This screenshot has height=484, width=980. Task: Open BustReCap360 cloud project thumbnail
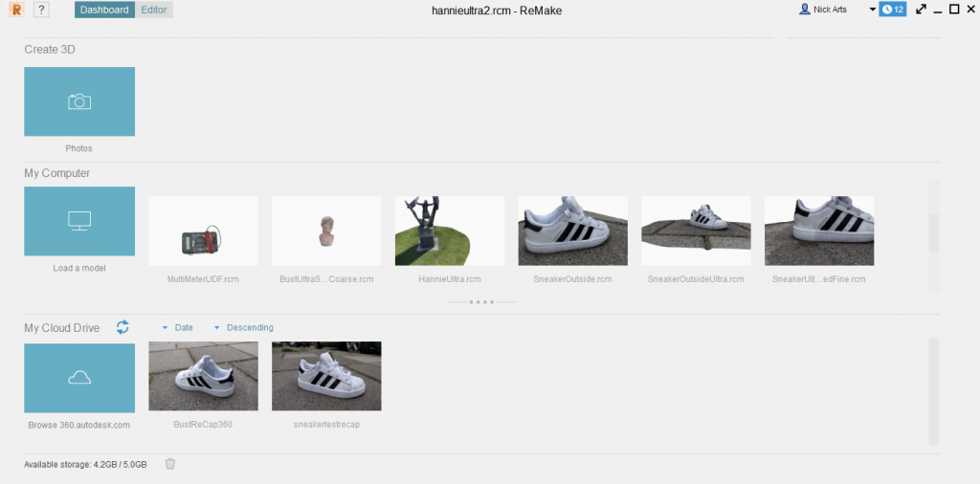tap(203, 376)
